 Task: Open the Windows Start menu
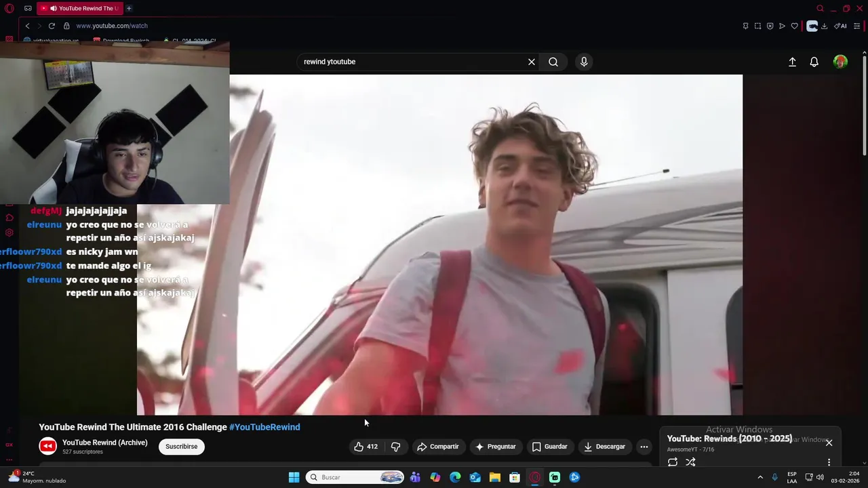point(294,477)
